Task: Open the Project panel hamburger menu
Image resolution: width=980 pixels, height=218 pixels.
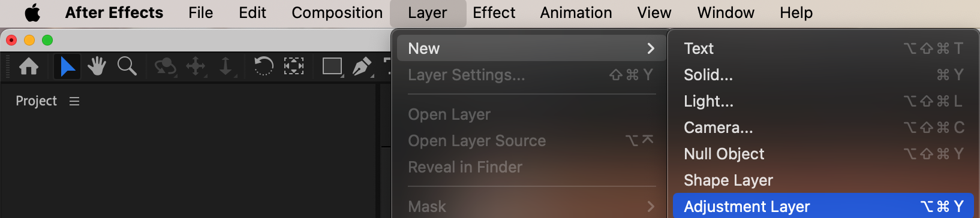Action: click(x=74, y=101)
